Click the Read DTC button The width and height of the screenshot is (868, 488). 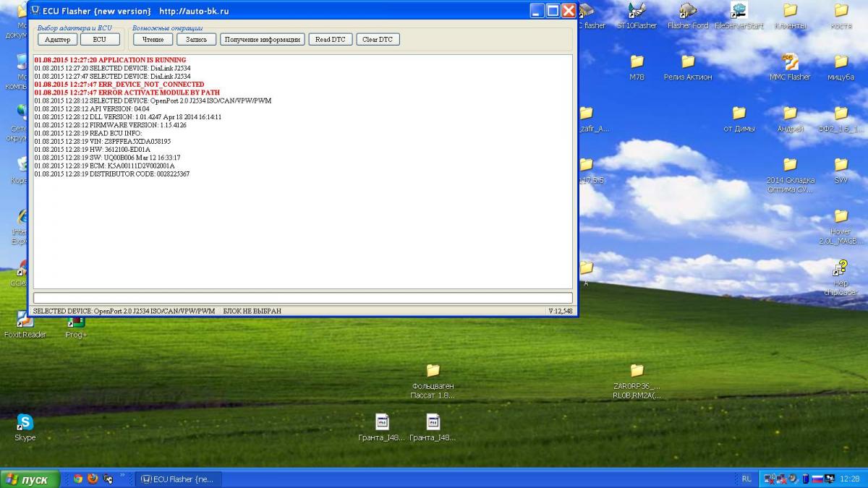(x=331, y=40)
